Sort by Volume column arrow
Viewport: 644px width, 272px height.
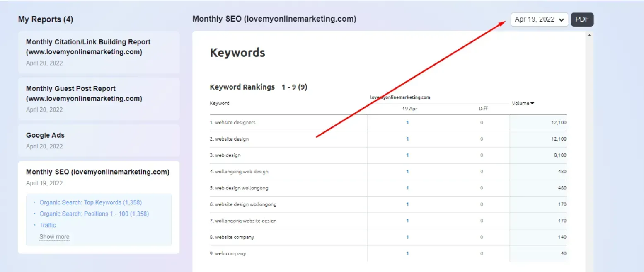[532, 103]
